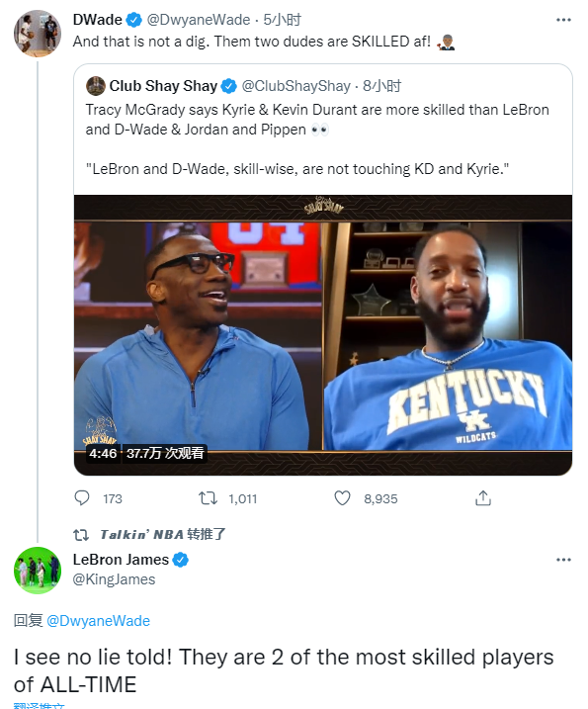Viewport: 588px width, 709px height.
Task: Click the @DwyaneWade reply mention link
Action: (98, 621)
